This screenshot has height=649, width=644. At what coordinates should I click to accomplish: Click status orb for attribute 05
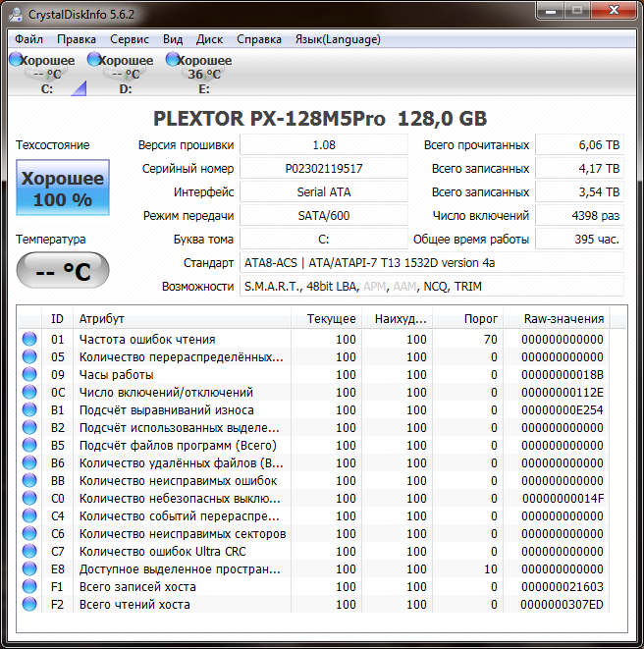(29, 356)
